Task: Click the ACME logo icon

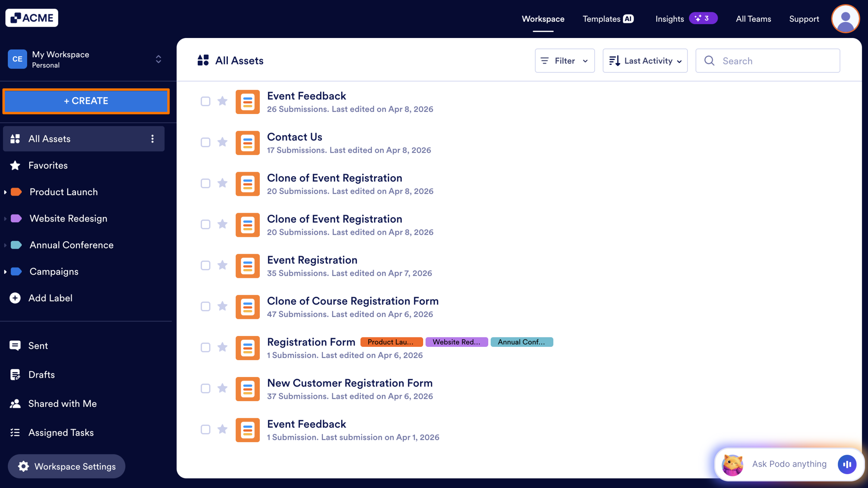Action: (x=15, y=17)
